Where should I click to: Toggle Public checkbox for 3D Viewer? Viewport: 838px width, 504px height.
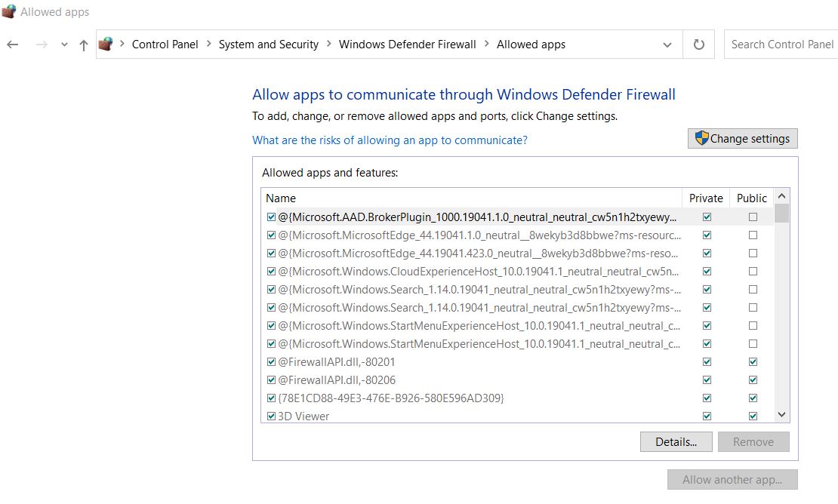[x=753, y=416]
